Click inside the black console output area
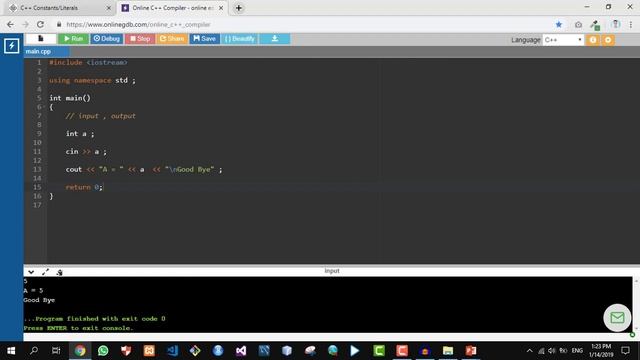640x360 pixels. click(328, 304)
